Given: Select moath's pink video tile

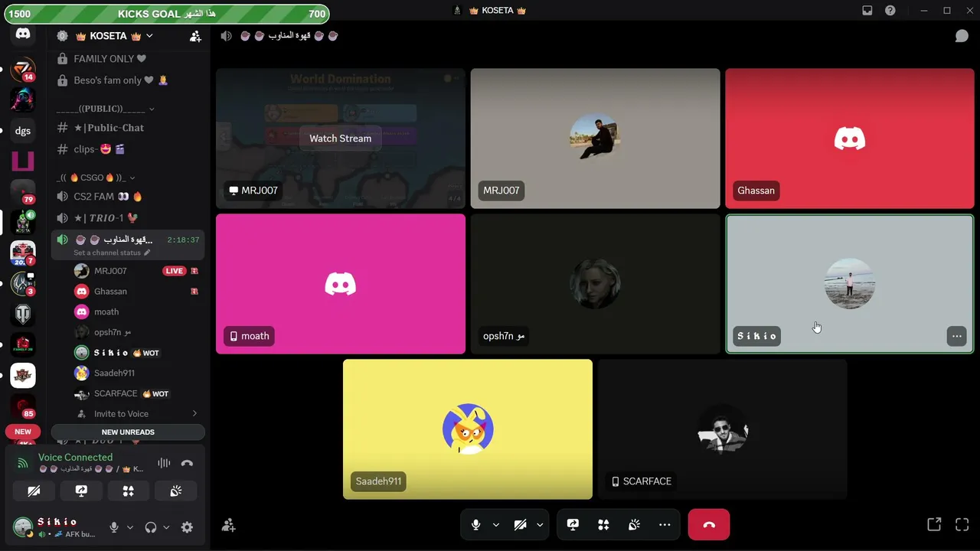Looking at the screenshot, I should (x=341, y=284).
